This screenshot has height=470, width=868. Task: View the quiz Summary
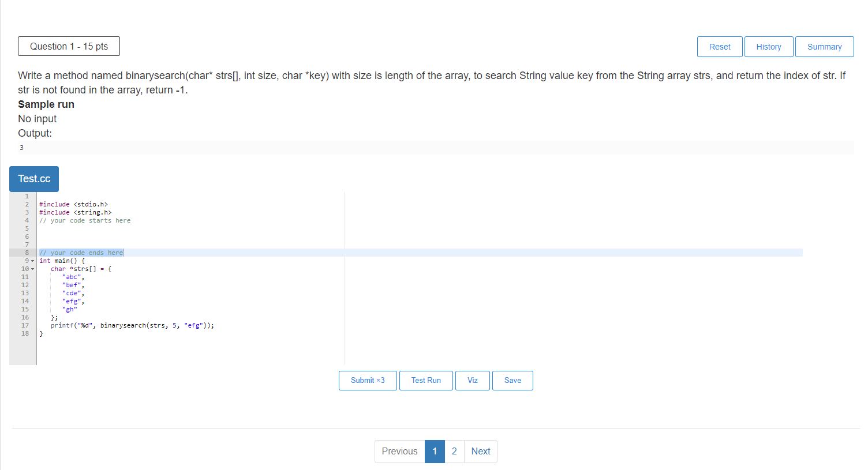pos(824,47)
